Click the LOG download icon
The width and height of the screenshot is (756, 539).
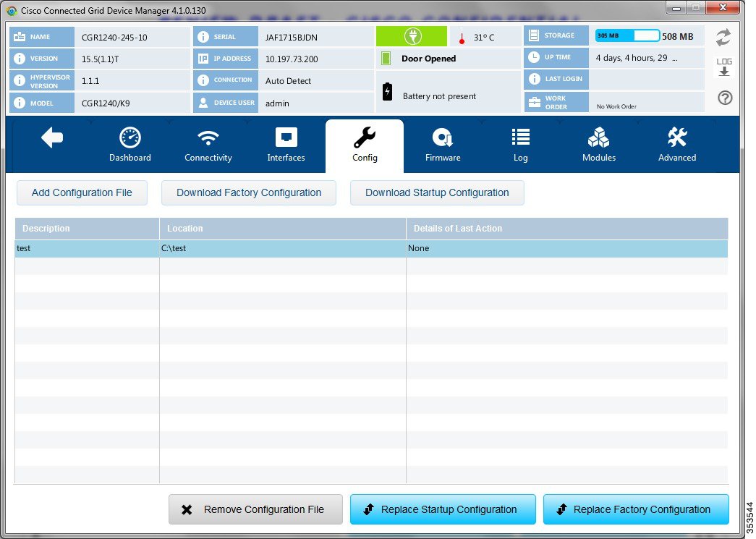pos(724,67)
